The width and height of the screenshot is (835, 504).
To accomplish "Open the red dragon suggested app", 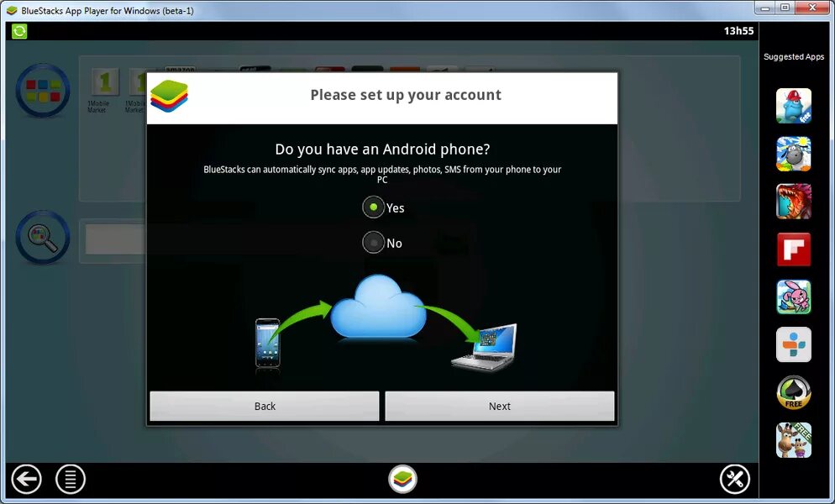I will coord(794,202).
